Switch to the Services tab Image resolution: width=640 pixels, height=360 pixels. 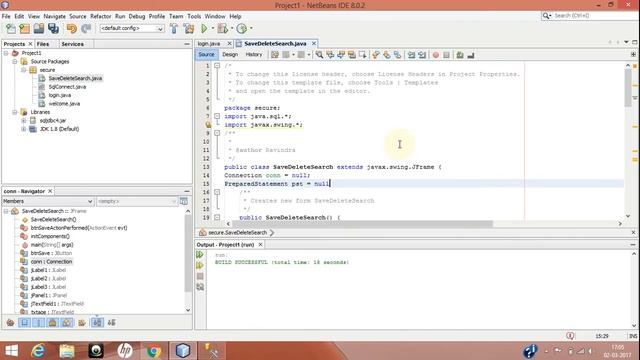(73, 44)
